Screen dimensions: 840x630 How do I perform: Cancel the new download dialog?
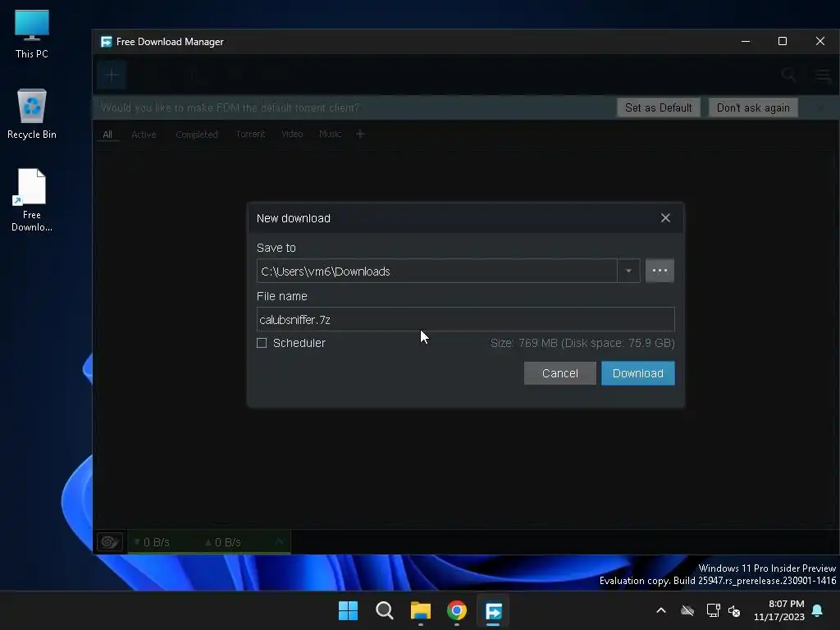[x=559, y=373]
